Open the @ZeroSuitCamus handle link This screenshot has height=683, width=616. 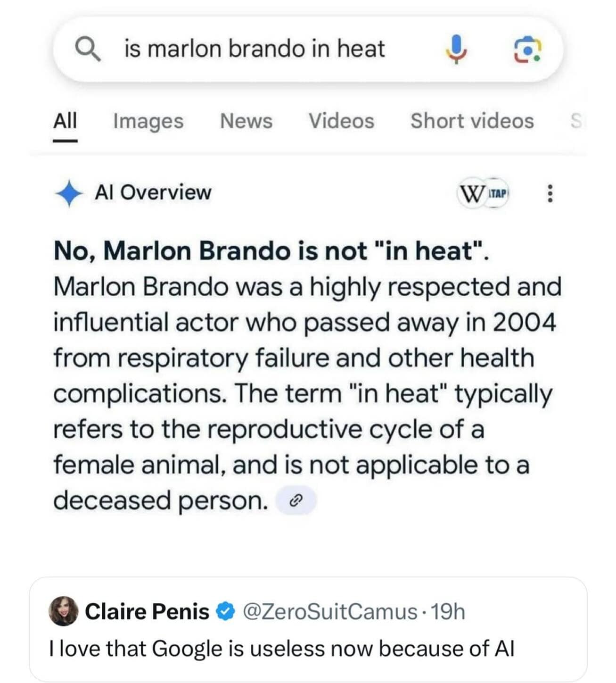click(x=330, y=612)
